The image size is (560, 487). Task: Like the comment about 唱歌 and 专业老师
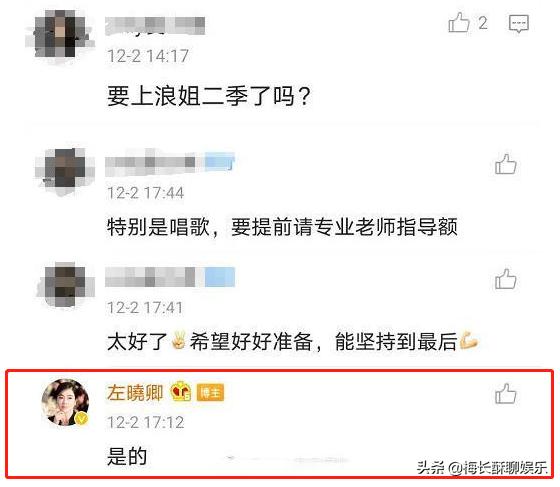[505, 164]
